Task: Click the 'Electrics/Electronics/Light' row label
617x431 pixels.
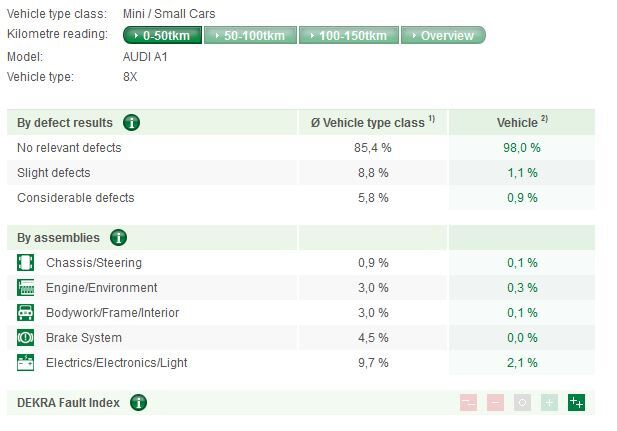Action: pos(116,363)
